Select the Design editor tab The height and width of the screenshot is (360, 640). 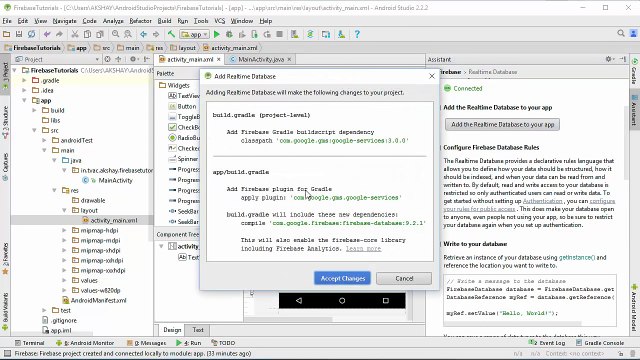point(172,330)
